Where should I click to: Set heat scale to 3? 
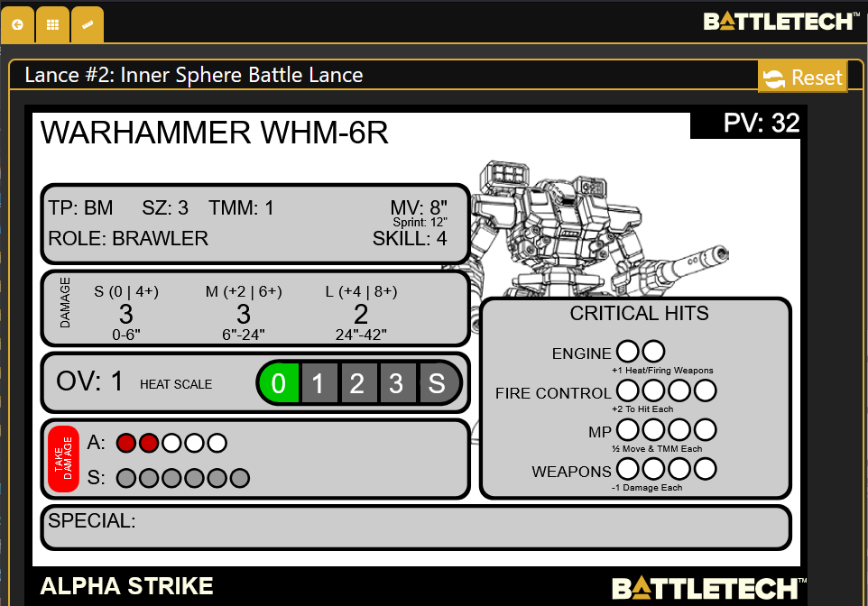point(396,383)
